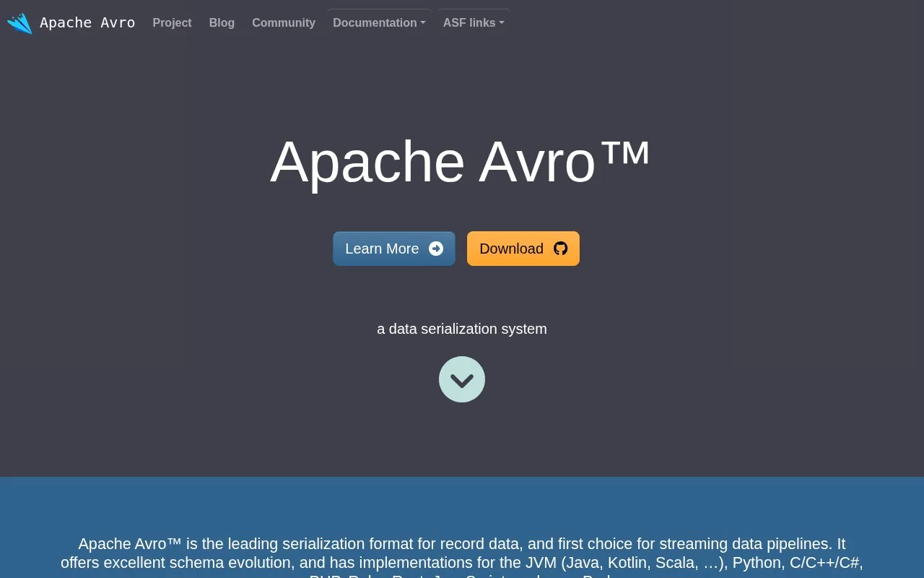Image resolution: width=924 pixels, height=578 pixels.
Task: Click the GitHub icon in Download button
Action: 561,249
